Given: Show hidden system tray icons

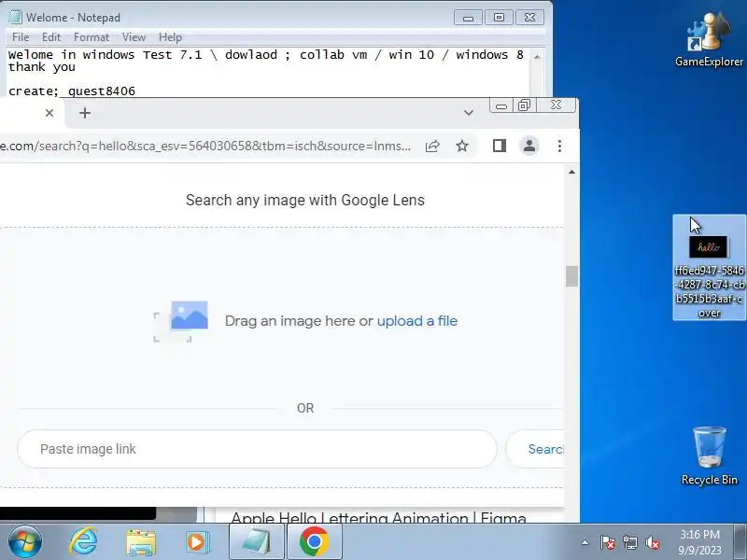Looking at the screenshot, I should pos(585,542).
